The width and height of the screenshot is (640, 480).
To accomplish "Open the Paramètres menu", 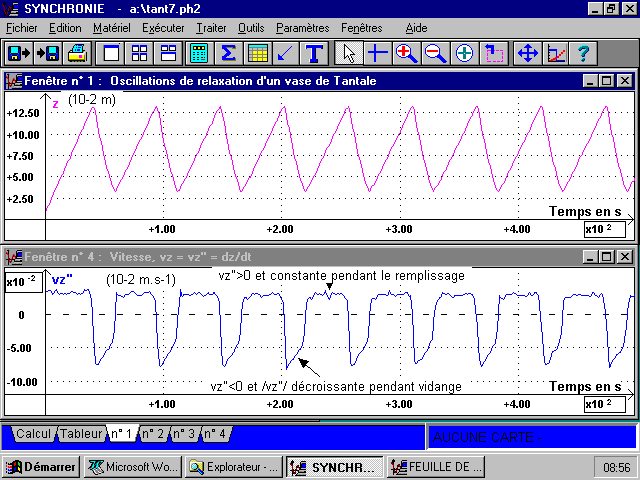I will [x=302, y=28].
